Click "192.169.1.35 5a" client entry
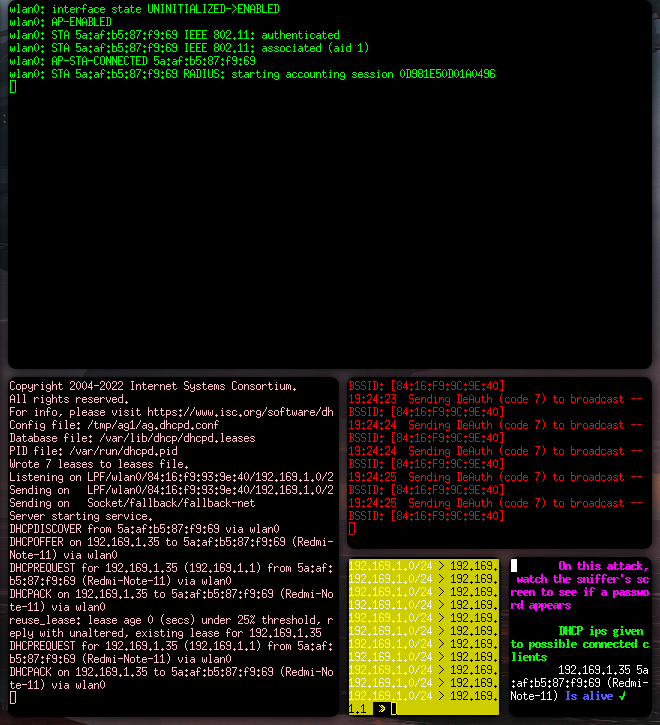 (604, 670)
